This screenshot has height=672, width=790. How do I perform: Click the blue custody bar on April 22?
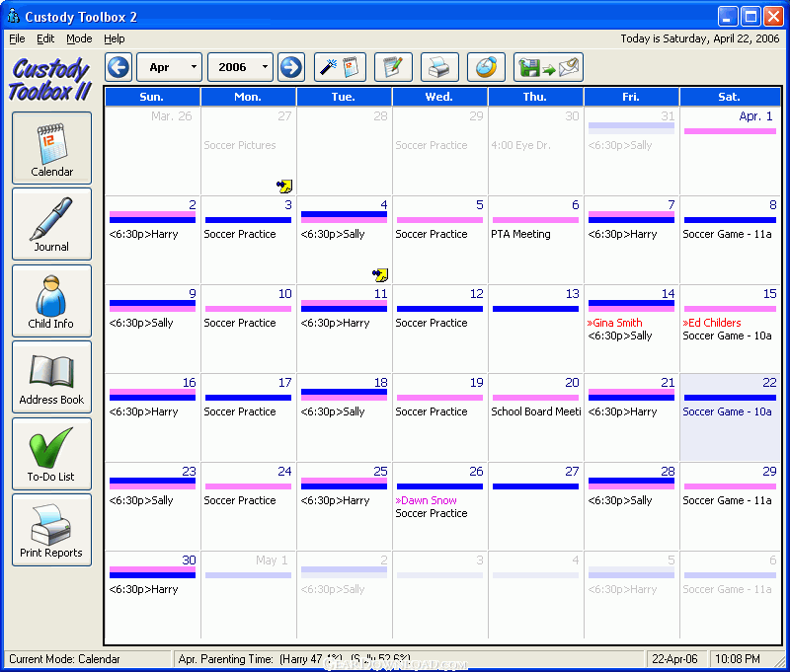pyautogui.click(x=730, y=398)
